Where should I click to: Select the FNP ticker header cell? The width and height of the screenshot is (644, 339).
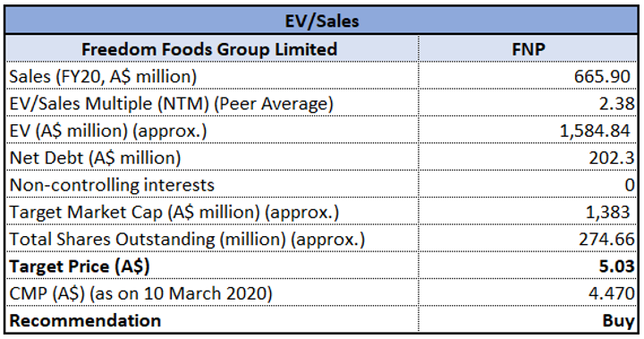[529, 49]
